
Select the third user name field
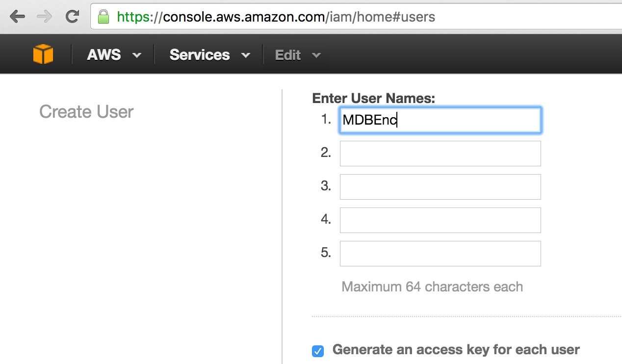pyautogui.click(x=441, y=187)
